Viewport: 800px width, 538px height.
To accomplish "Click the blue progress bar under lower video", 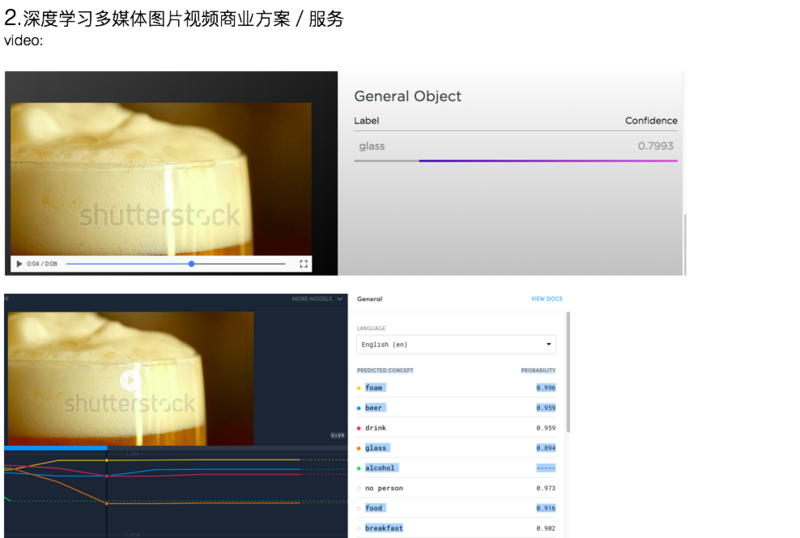I will [x=56, y=448].
